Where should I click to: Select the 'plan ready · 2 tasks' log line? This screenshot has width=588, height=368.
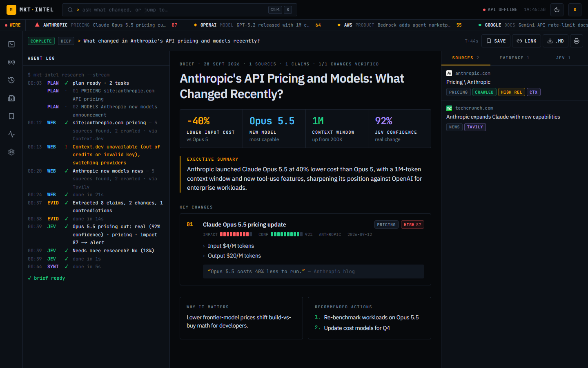pyautogui.click(x=96, y=83)
